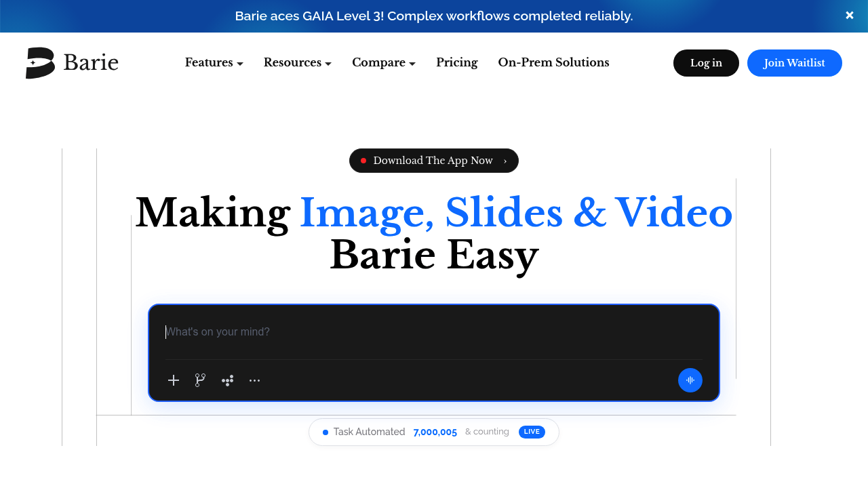Dismiss the GAIA Level 3 announcement banner
Viewport: 868px width, 488px height.
click(850, 16)
